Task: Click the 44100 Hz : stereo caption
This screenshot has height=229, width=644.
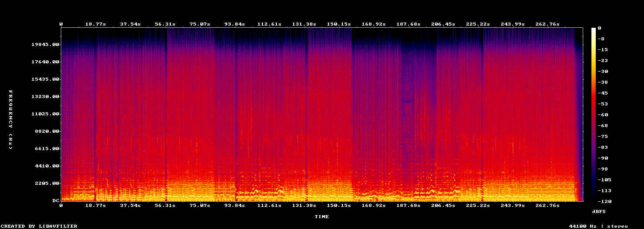Action: click(x=598, y=226)
